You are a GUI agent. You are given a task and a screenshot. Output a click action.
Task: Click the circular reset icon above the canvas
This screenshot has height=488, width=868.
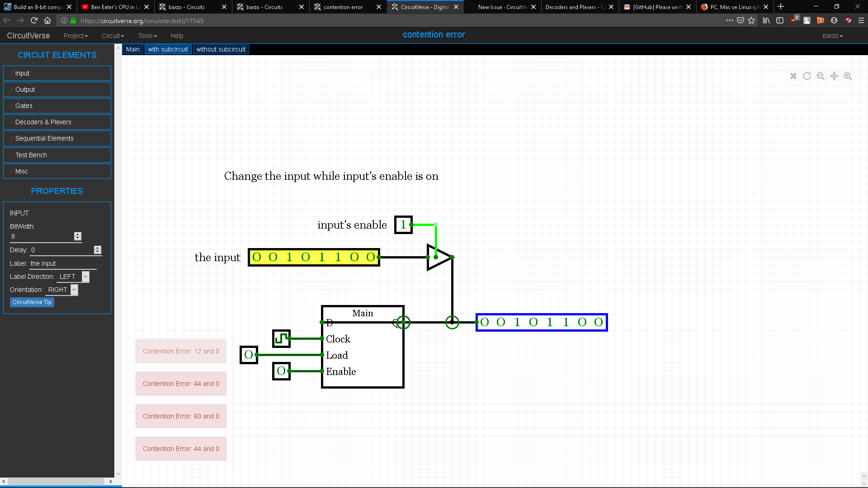pos(807,76)
